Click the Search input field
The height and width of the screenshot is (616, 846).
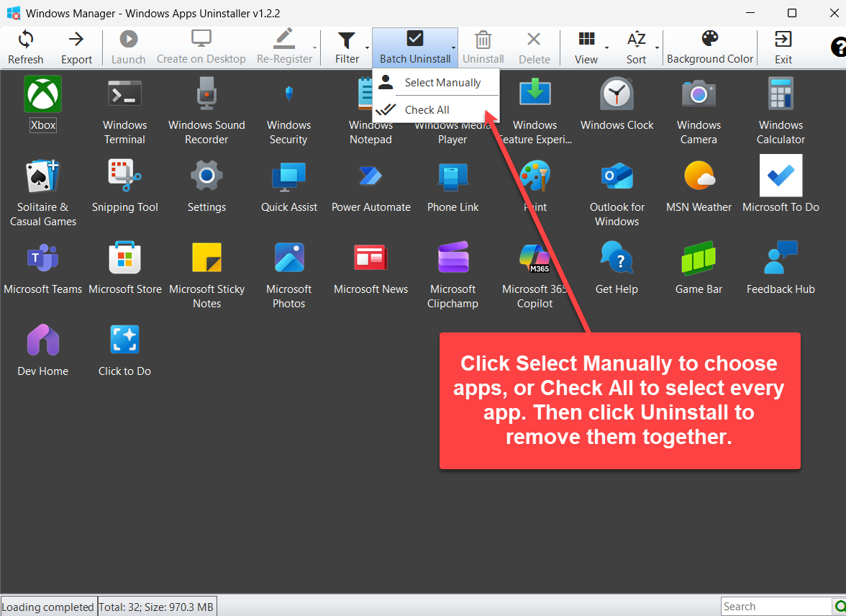coord(775,606)
